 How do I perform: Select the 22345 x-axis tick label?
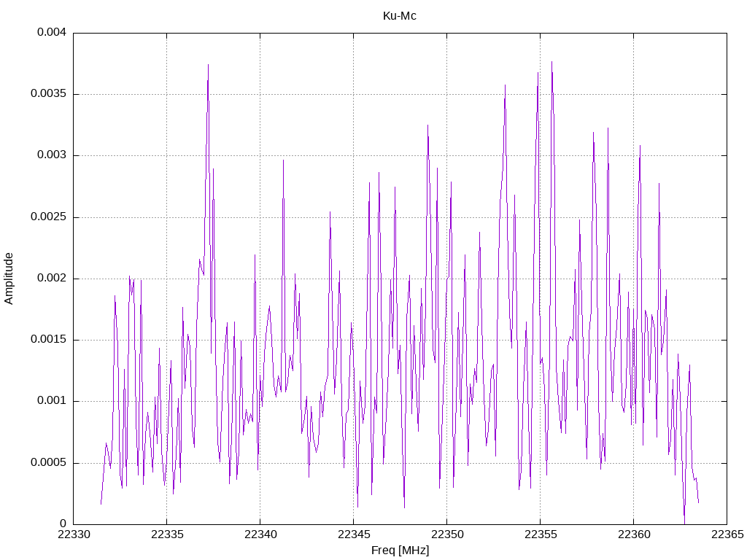(354, 534)
